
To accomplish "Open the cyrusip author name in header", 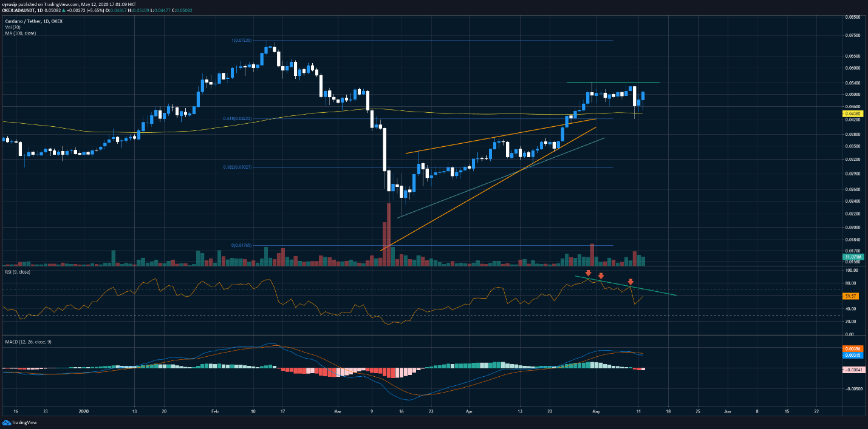I will click(x=11, y=3).
